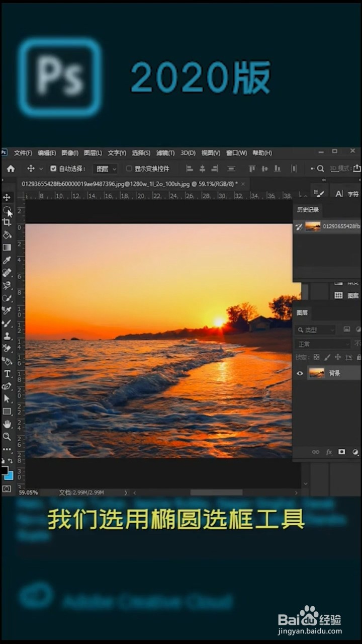Select the Zoom magnifier tool
This screenshot has width=362, height=644.
[x=7, y=436]
